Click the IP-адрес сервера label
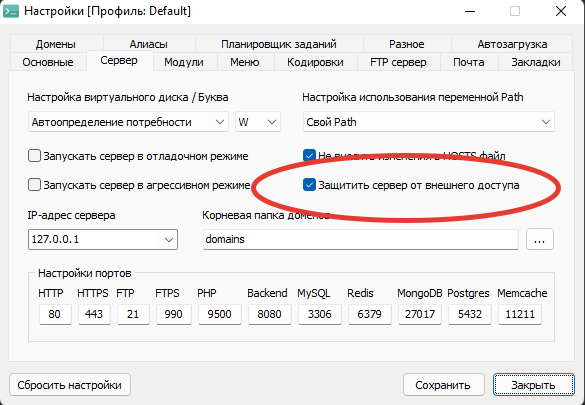The image size is (585, 405). [x=71, y=215]
